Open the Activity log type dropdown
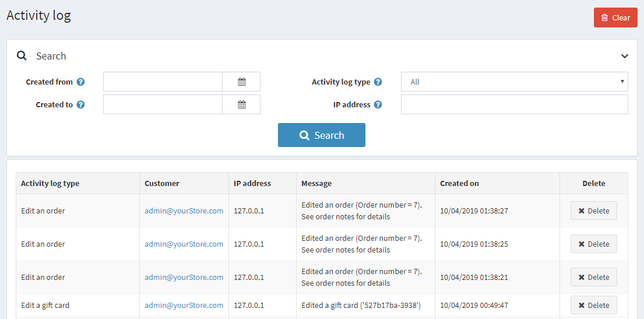Screen dimensions: 644x319 click(x=514, y=82)
